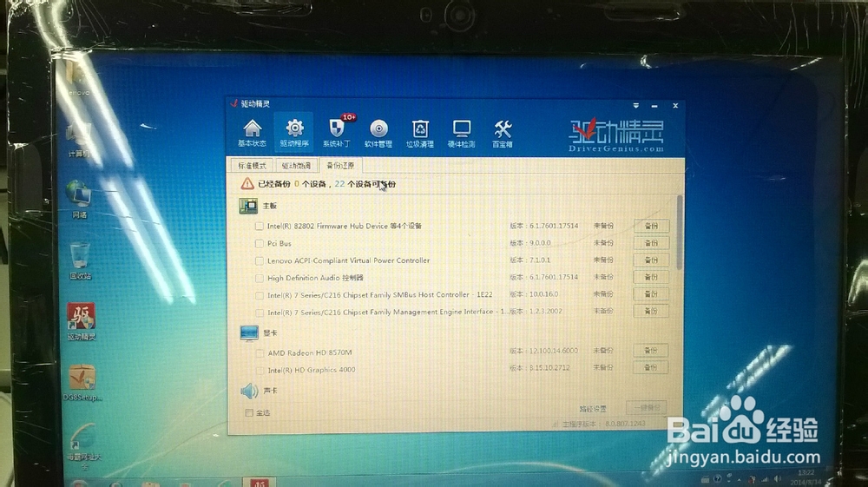The height and width of the screenshot is (487, 868).
Task: Open 系统补丁 shield with 10+ badge
Action: tap(337, 132)
